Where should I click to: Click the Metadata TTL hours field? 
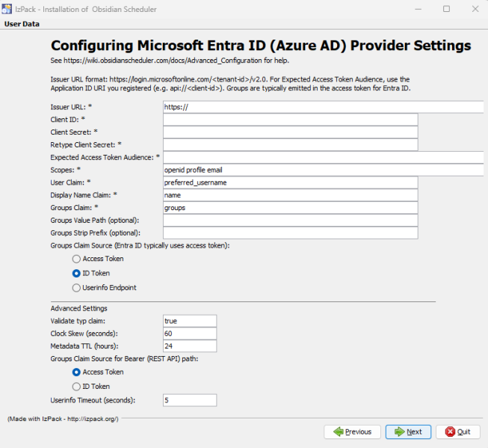[190, 346]
